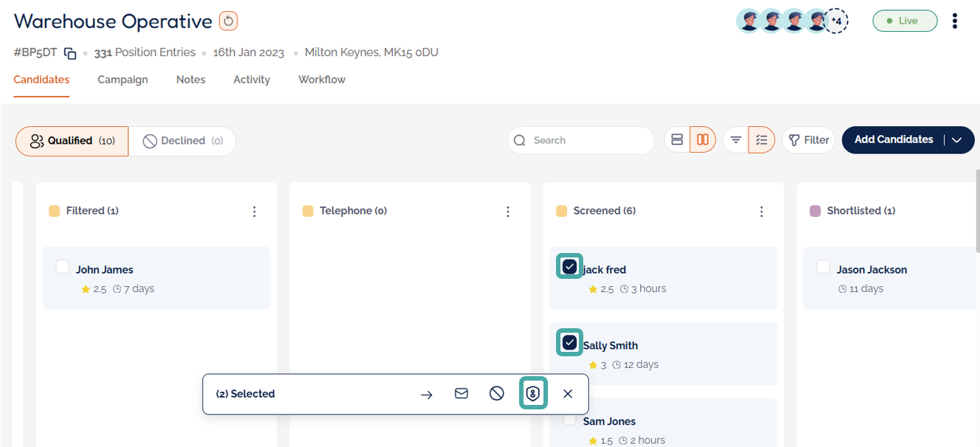Switch to the Campaign tab
980x447 pixels.
click(x=122, y=80)
